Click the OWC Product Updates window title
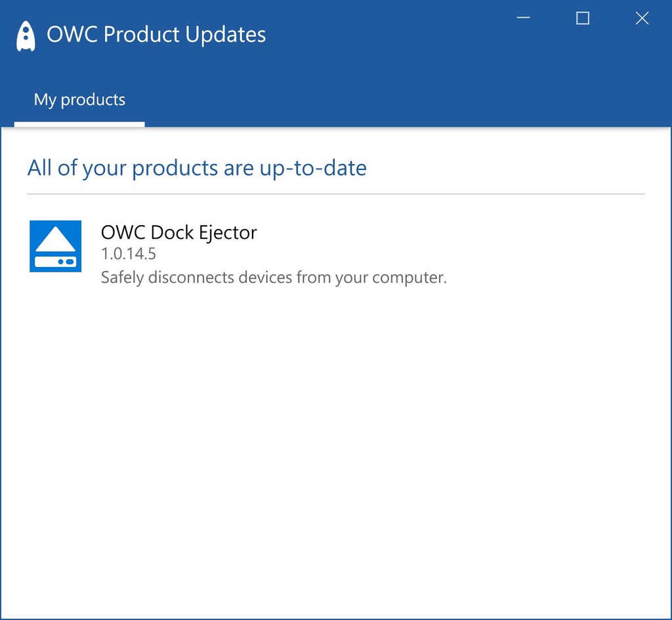The height and width of the screenshot is (620, 672). tap(156, 34)
